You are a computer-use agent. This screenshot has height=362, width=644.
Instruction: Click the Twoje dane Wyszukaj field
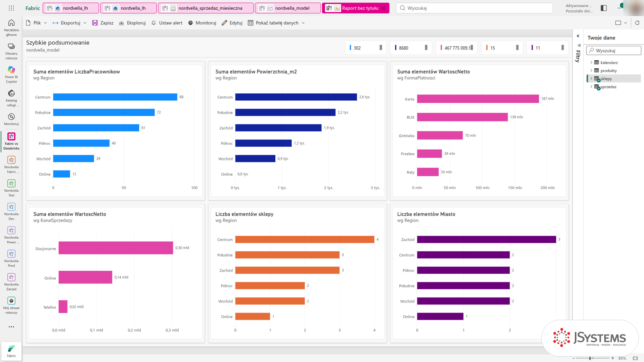coord(613,50)
